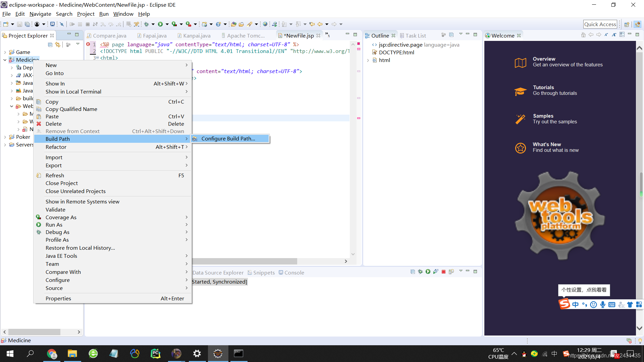The width and height of the screenshot is (644, 362).
Task: Collapse All in Project Explorer toolbar
Action: [x=50, y=45]
